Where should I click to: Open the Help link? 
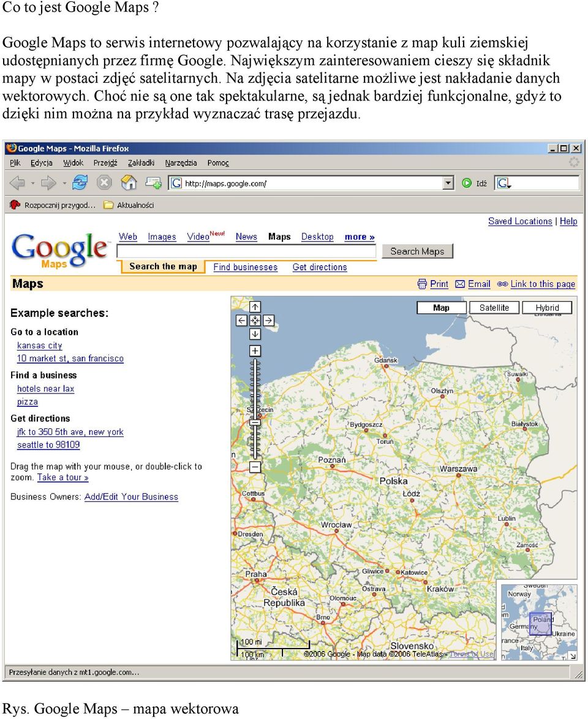568,221
